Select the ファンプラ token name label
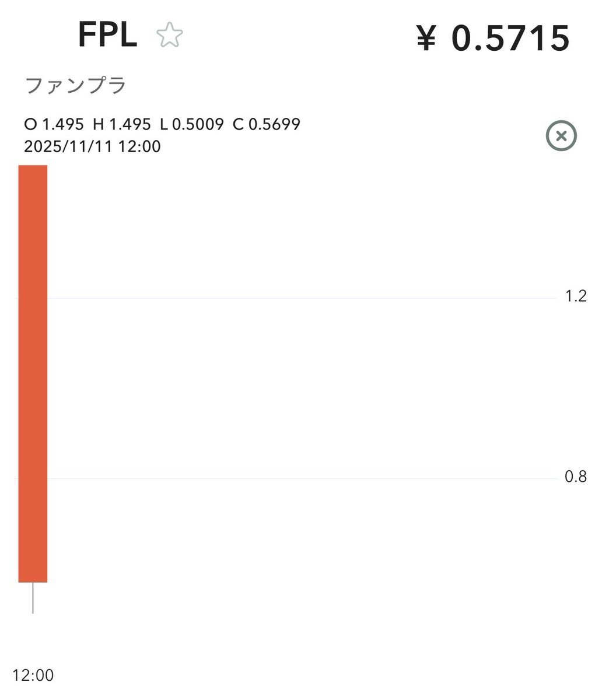Viewport: 595px width, 700px height. click(x=76, y=86)
